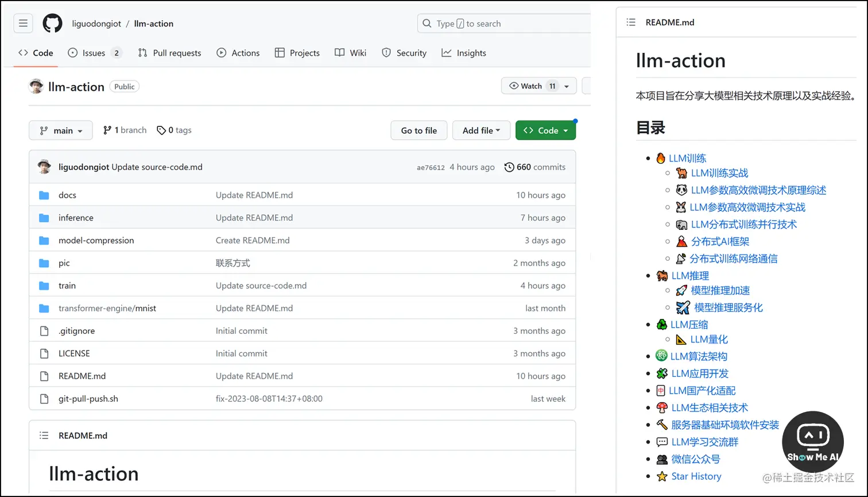The width and height of the screenshot is (868, 497).
Task: Focus the Type / to search field
Action: point(503,24)
